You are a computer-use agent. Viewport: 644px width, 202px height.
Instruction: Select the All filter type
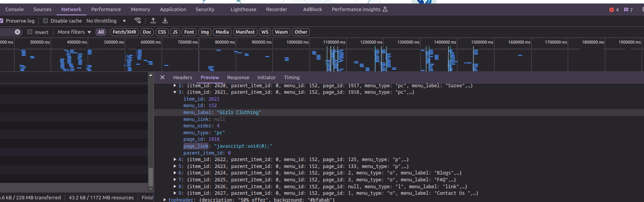click(x=101, y=32)
